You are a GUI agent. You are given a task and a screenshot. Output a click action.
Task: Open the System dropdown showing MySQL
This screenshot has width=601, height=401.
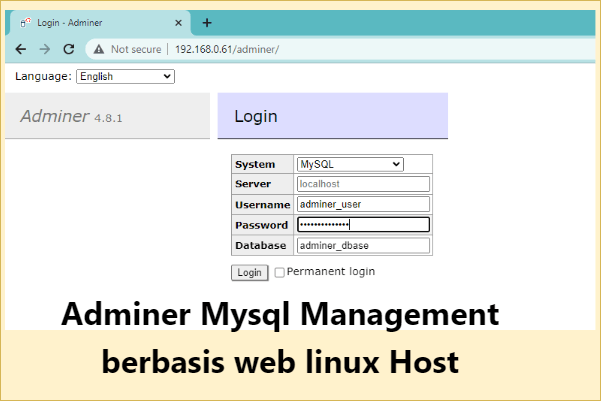coord(350,164)
